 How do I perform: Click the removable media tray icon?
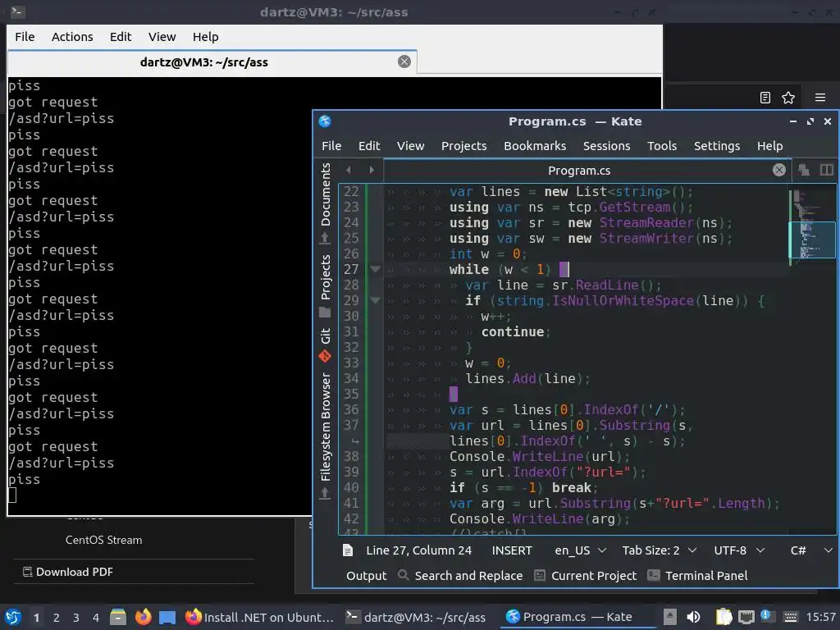[x=669, y=617]
